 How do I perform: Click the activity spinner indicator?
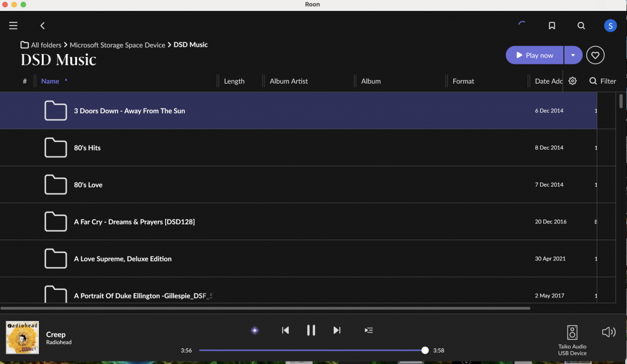(x=521, y=25)
